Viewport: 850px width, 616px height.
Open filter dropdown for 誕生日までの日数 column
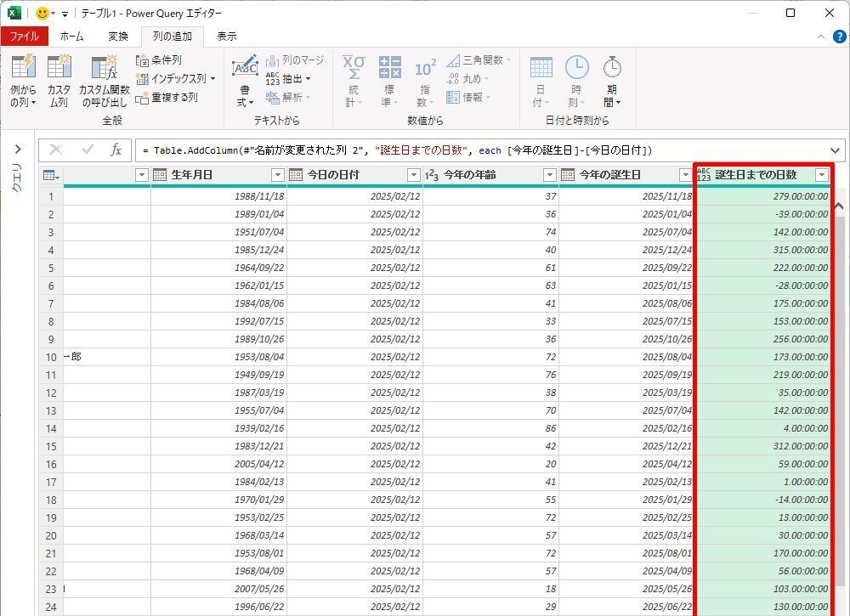[822, 175]
